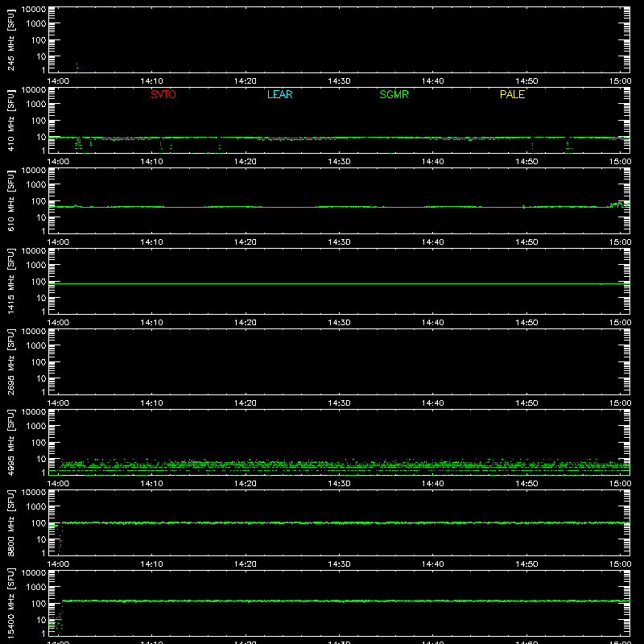Screen dimensions: 644x644
Task: Click 15:00 under the 245 MHz panel
Action: coord(620,81)
